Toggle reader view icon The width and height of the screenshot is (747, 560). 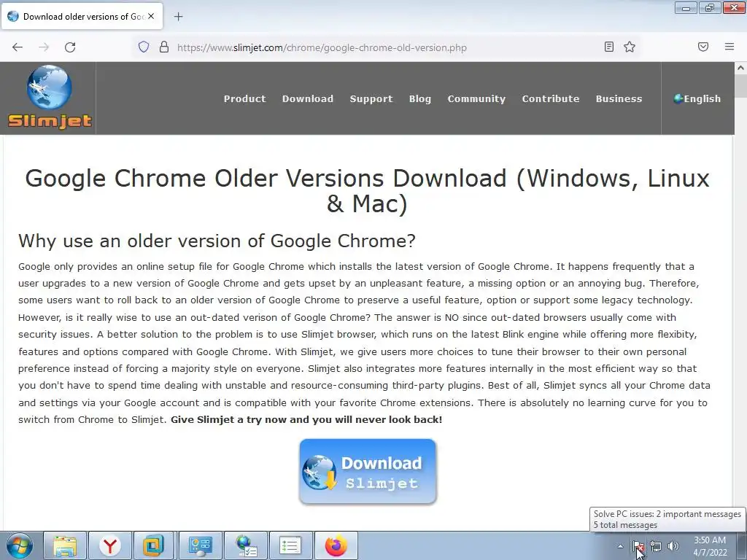click(609, 47)
